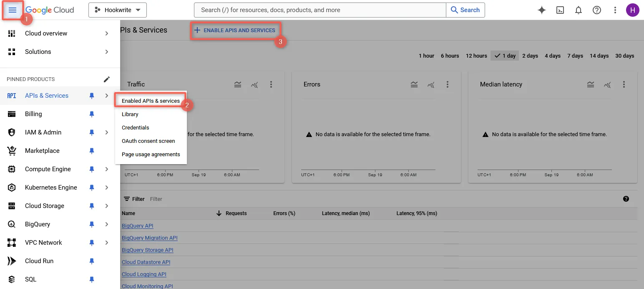This screenshot has width=644, height=289.
Task: Open Gemini AI assistant sparkle icon
Action: coord(542,10)
